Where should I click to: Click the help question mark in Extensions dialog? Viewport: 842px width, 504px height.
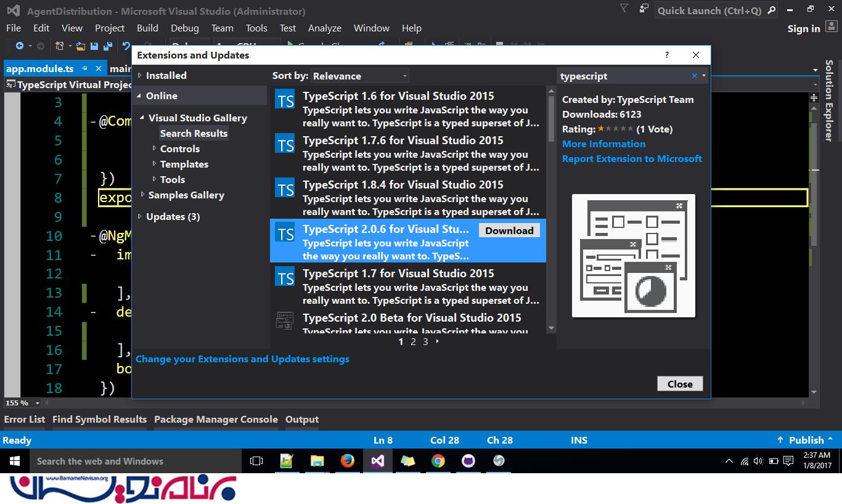coord(666,55)
